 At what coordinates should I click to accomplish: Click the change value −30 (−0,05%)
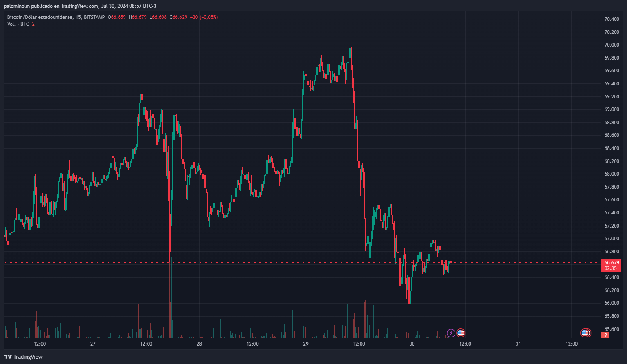(204, 17)
